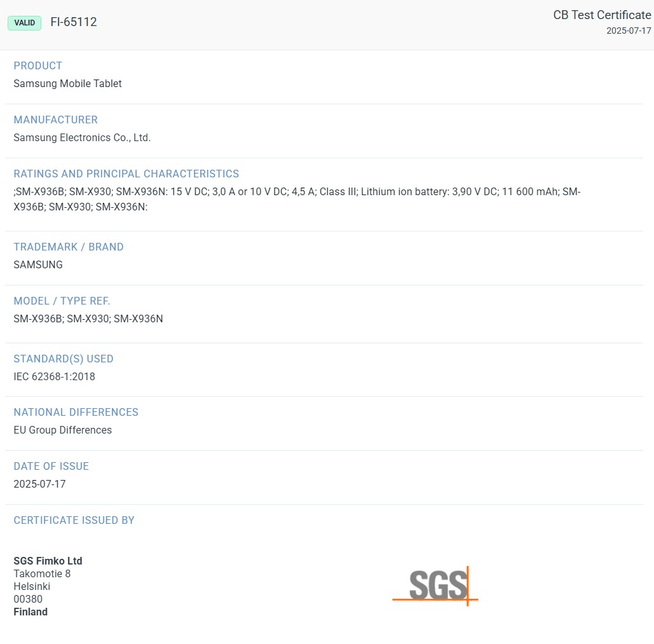This screenshot has width=654, height=644.
Task: Click the MODEL / TYPE REF. heading
Action: coord(62,301)
